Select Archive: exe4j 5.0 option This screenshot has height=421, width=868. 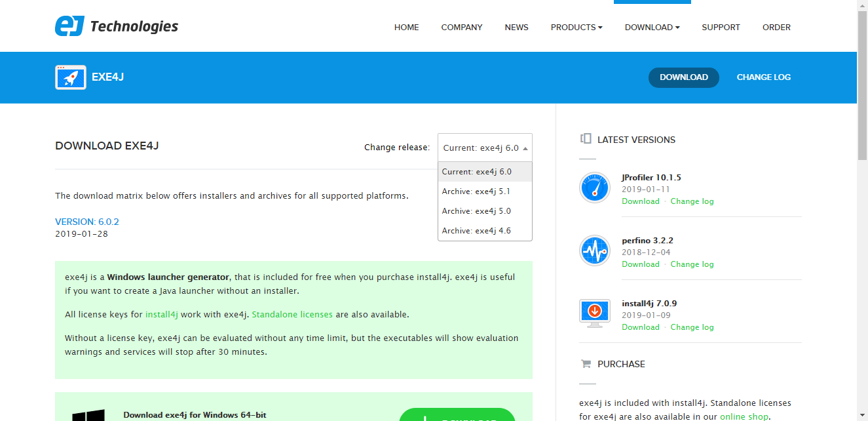(485, 211)
